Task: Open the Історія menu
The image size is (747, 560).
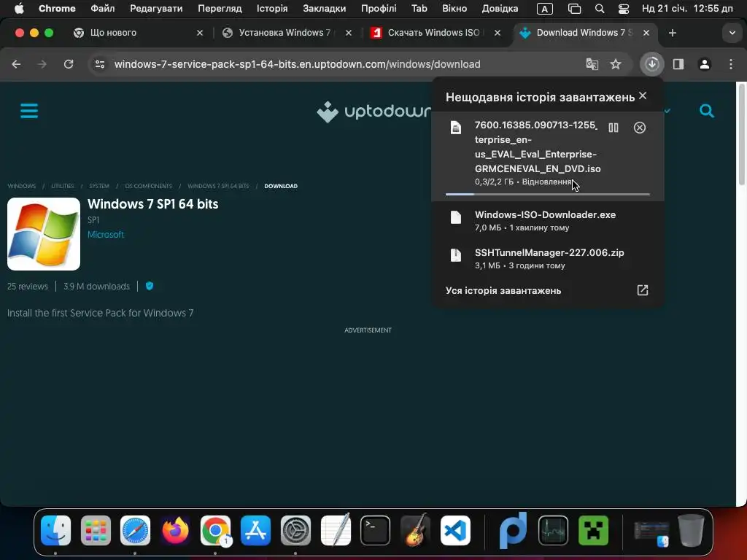Action: pyautogui.click(x=272, y=8)
